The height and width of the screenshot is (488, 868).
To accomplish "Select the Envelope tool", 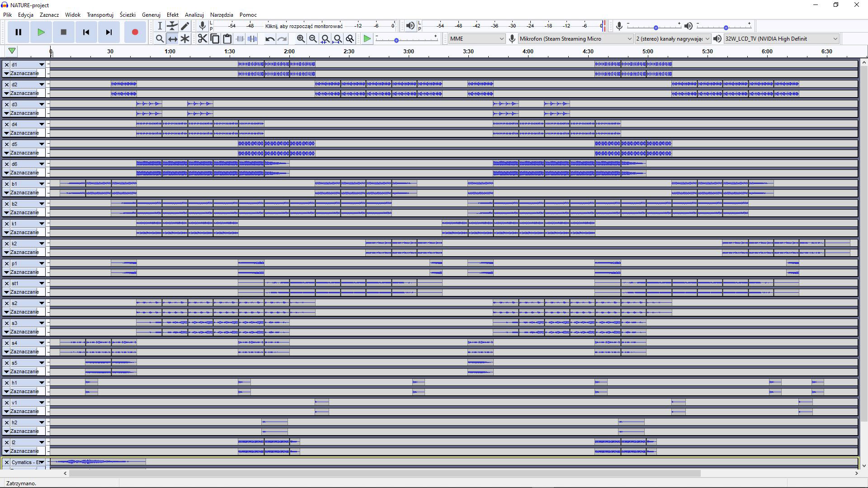I will pos(172,26).
